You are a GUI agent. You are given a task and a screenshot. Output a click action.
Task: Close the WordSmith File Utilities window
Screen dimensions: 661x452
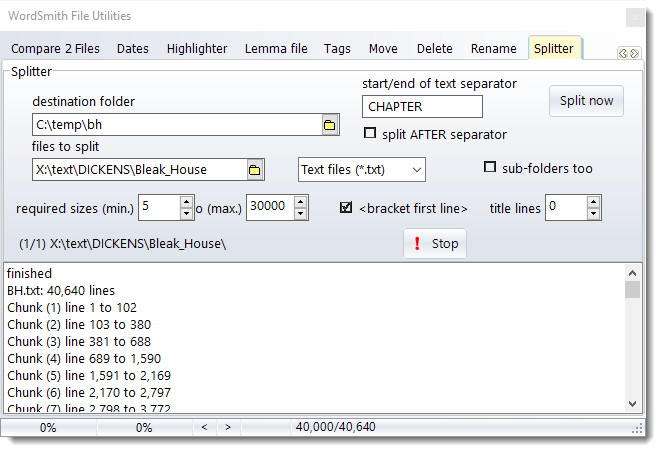coord(635,18)
